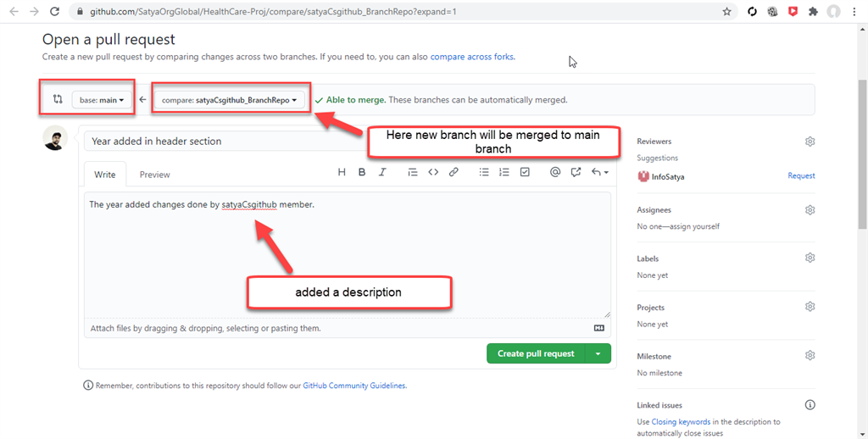Add a link with chain icon
The image size is (868, 439).
[x=453, y=172]
